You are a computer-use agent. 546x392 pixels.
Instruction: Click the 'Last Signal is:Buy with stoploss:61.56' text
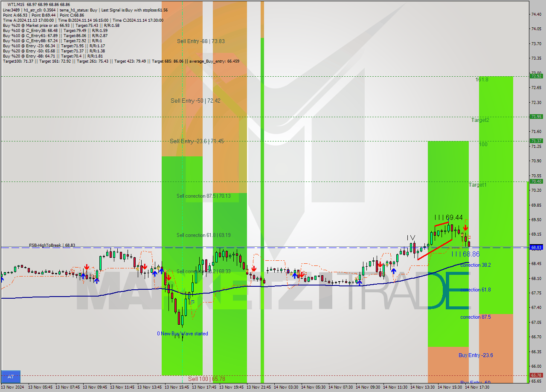134,10
